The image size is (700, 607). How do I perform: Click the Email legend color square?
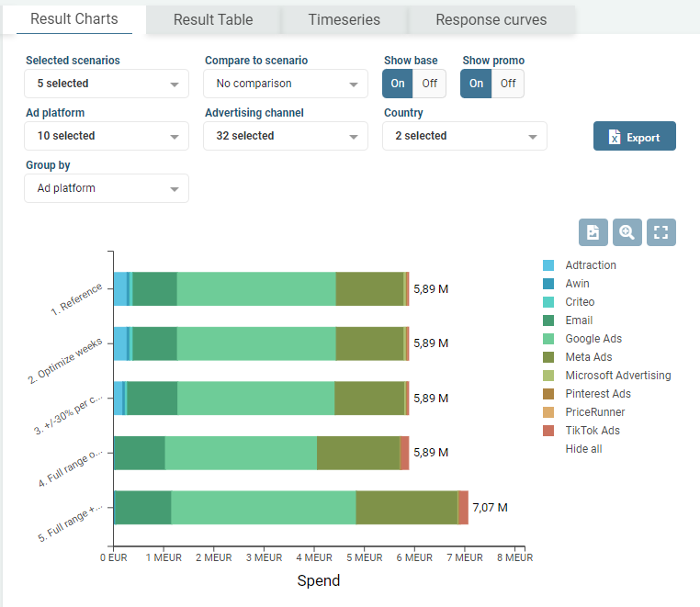548,320
